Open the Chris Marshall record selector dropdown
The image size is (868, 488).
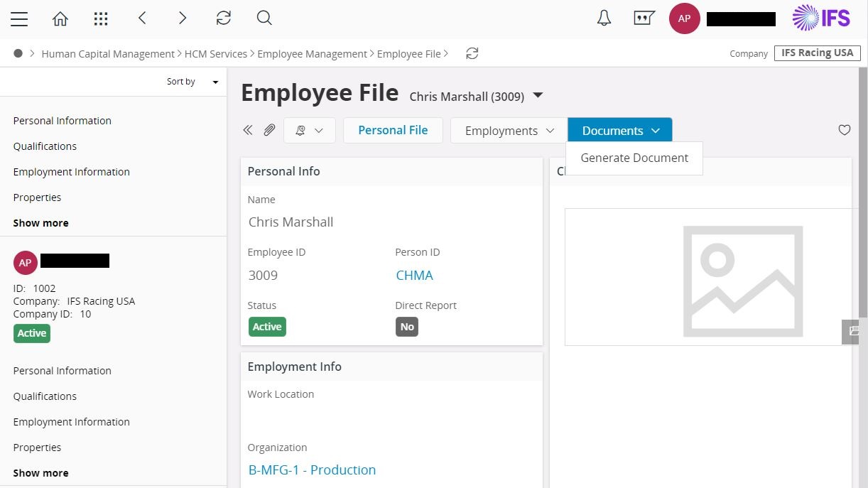click(x=538, y=96)
